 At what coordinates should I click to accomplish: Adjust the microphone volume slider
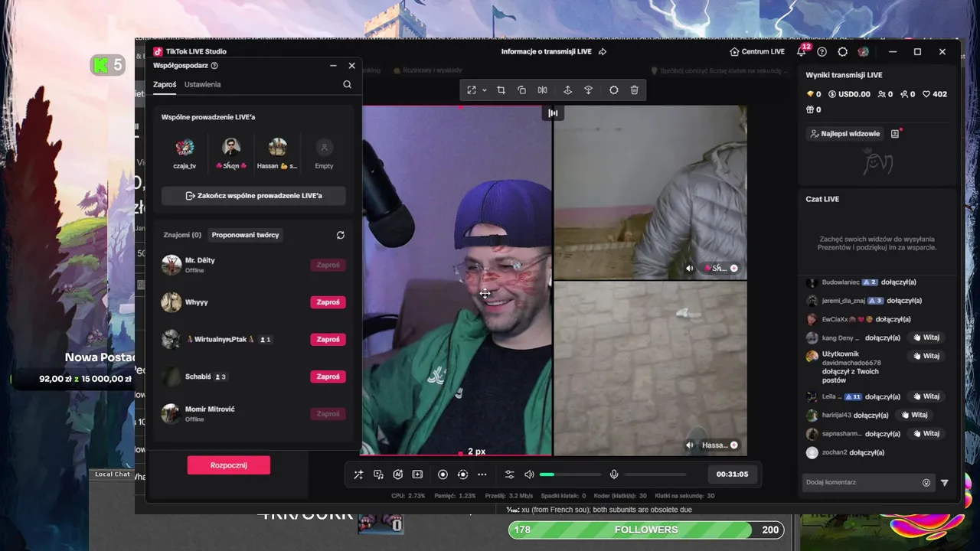[x=655, y=474]
